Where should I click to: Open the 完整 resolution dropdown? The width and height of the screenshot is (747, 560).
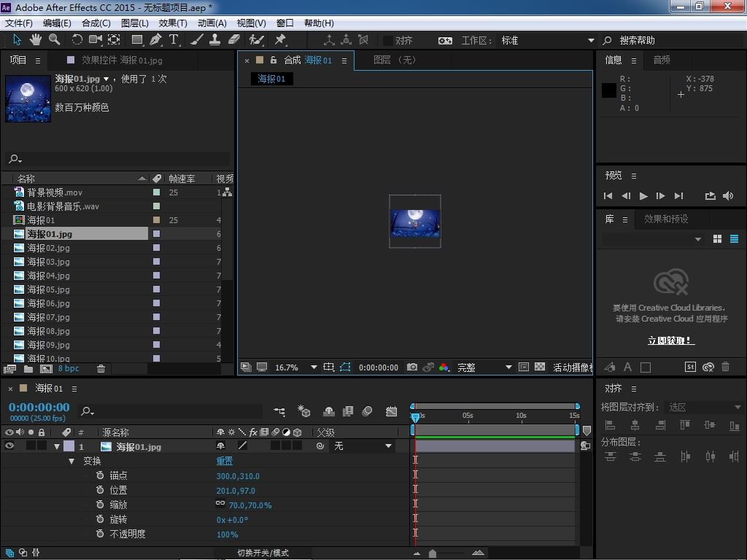pos(508,367)
